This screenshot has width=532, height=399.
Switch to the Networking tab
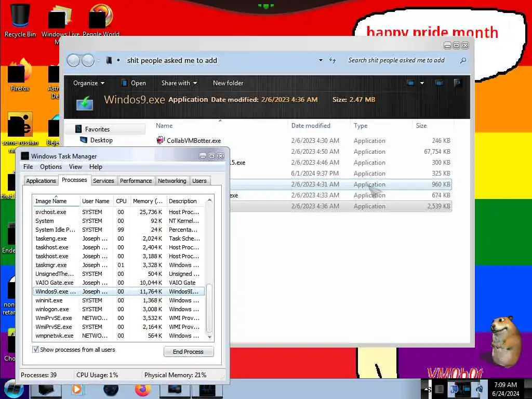172,181
